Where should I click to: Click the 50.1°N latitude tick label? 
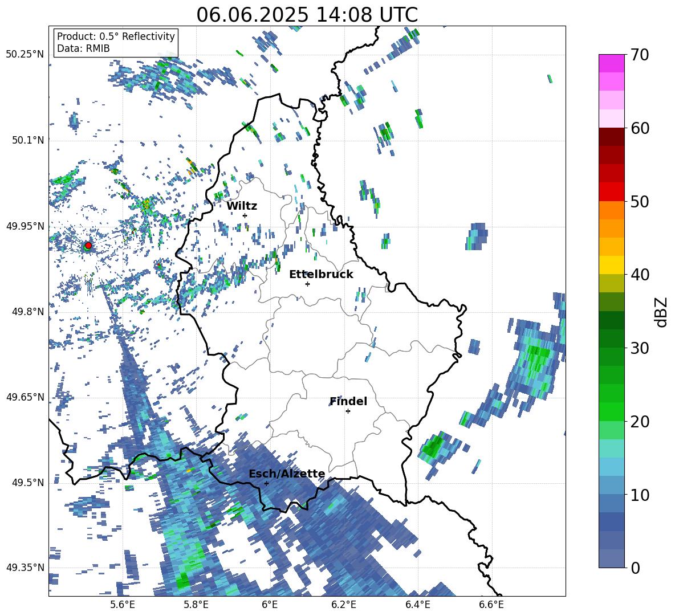point(28,140)
